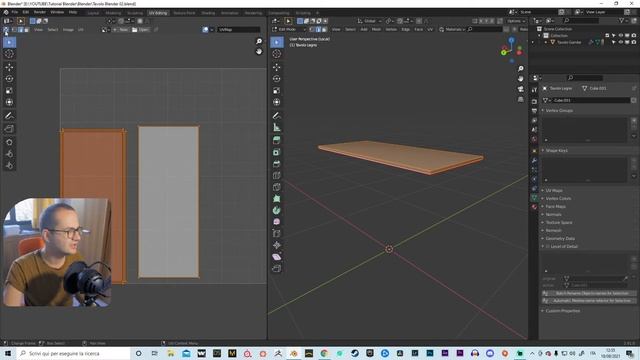Select the Transform tool in UV editor
This screenshot has width=640, height=360.
[x=9, y=102]
